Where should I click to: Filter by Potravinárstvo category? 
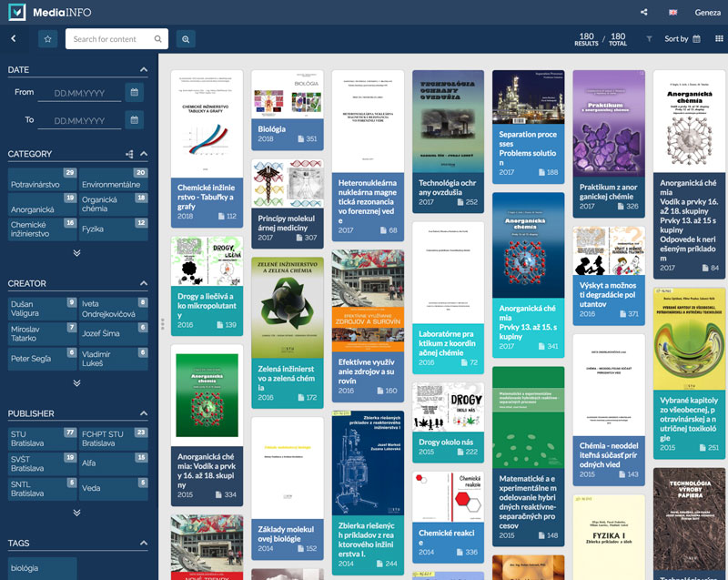click(42, 178)
